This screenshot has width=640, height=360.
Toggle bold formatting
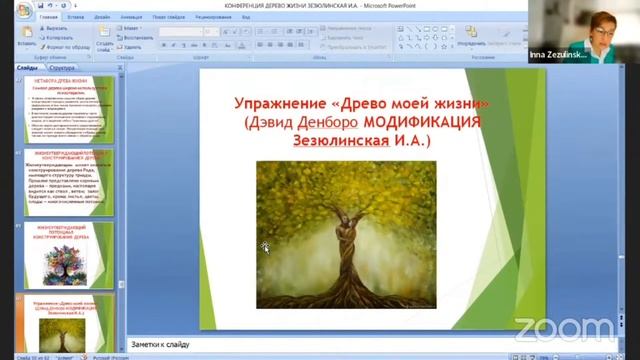coord(164,45)
